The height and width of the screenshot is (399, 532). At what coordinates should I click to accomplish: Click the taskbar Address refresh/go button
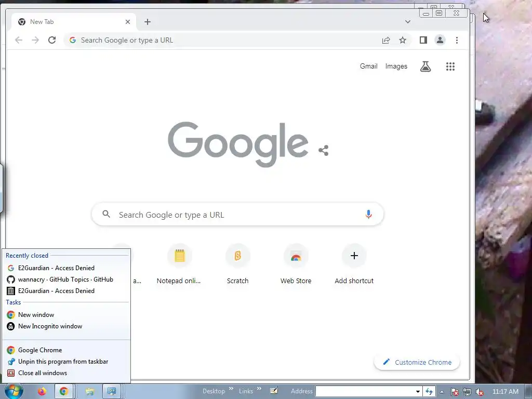point(429,392)
